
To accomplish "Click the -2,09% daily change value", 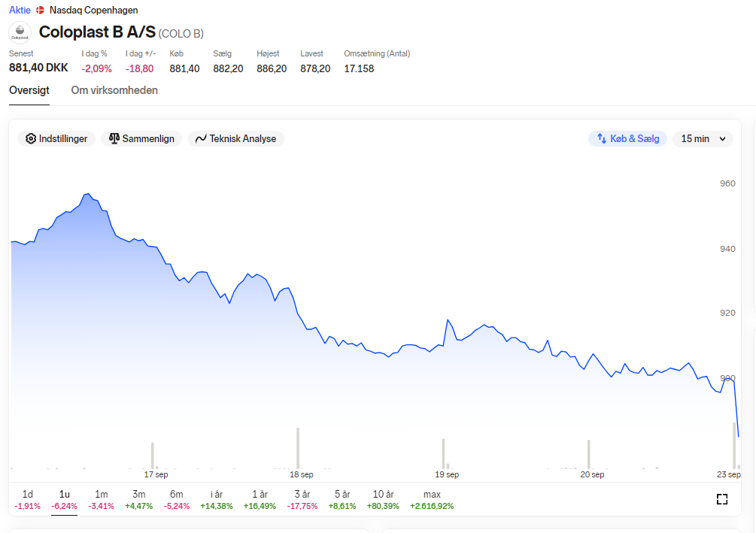I will (96, 68).
